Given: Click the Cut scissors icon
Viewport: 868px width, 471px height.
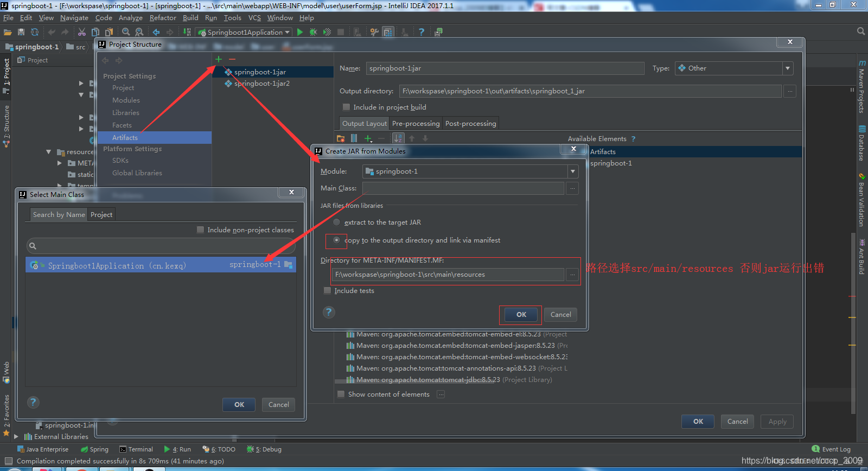Looking at the screenshot, I should click(x=82, y=32).
